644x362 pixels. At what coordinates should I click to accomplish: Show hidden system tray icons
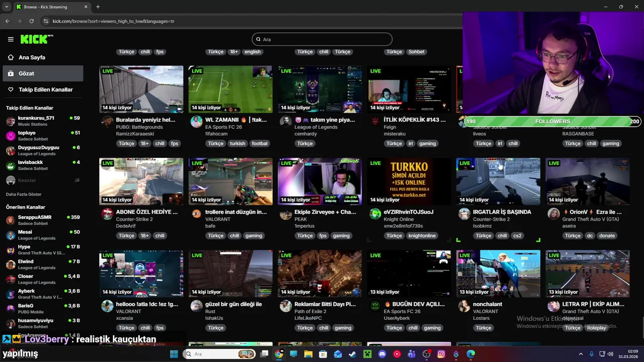(581, 354)
